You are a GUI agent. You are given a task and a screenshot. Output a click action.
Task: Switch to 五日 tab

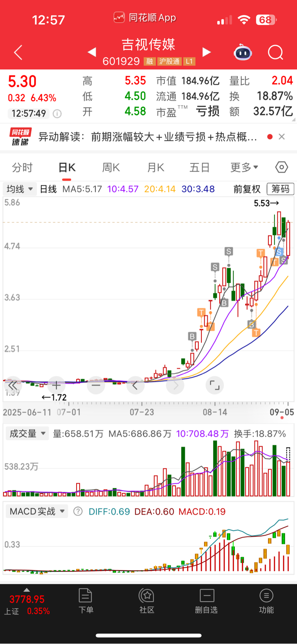[x=200, y=167]
